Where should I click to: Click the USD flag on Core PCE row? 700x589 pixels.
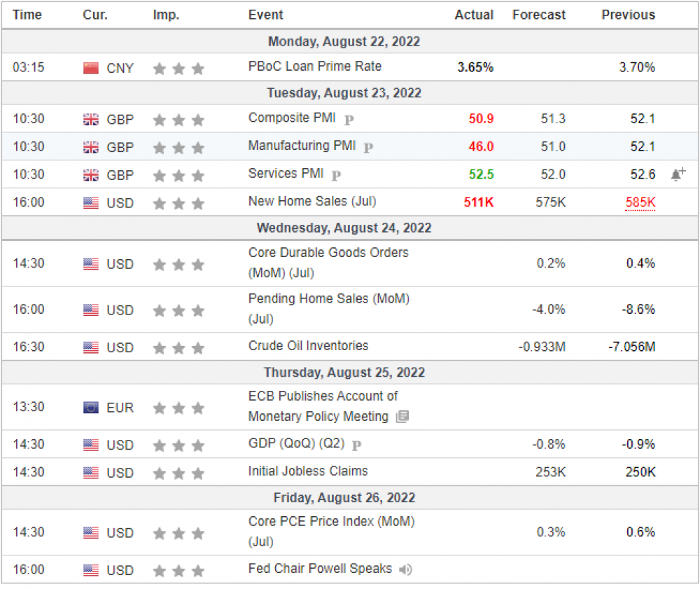point(90,532)
